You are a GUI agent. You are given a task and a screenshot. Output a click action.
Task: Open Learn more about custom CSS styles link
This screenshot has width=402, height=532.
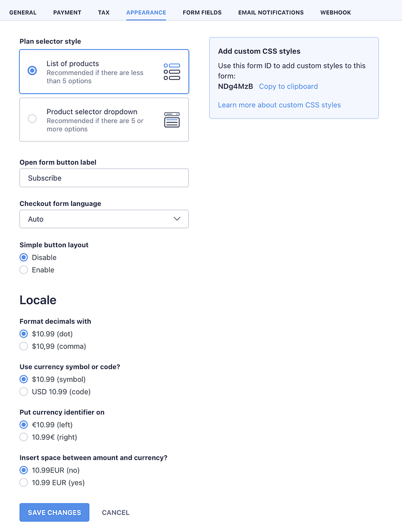point(279,105)
